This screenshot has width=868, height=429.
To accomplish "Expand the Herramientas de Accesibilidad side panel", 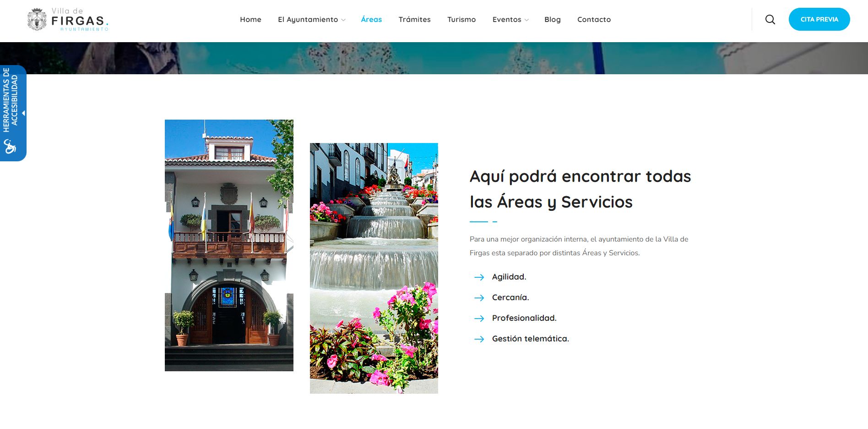I will 13,113.
